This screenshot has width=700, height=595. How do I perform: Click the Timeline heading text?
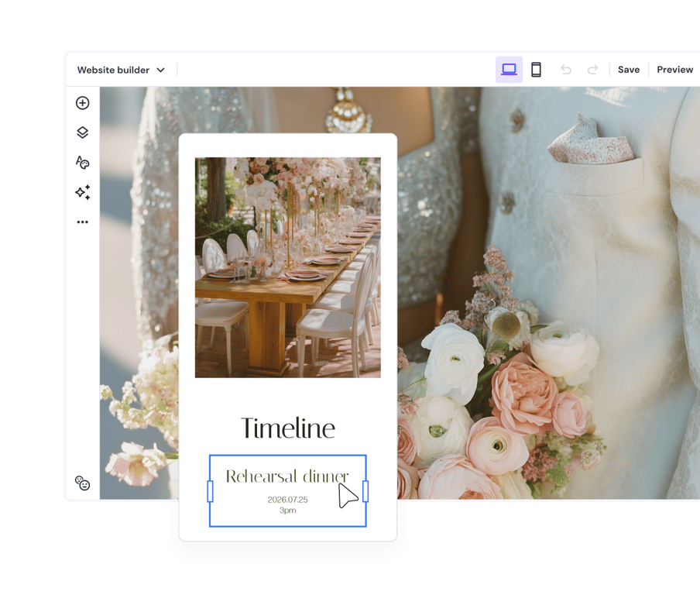(x=287, y=427)
